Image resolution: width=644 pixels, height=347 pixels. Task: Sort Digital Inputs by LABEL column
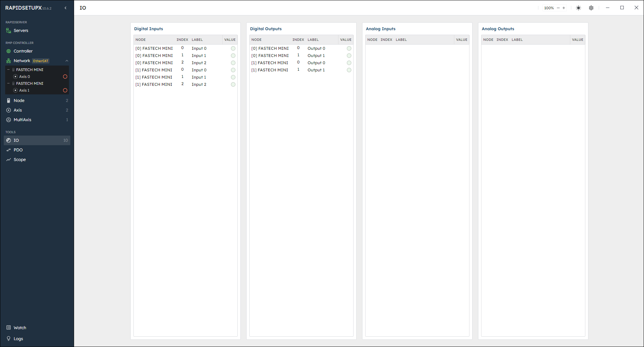coord(197,40)
